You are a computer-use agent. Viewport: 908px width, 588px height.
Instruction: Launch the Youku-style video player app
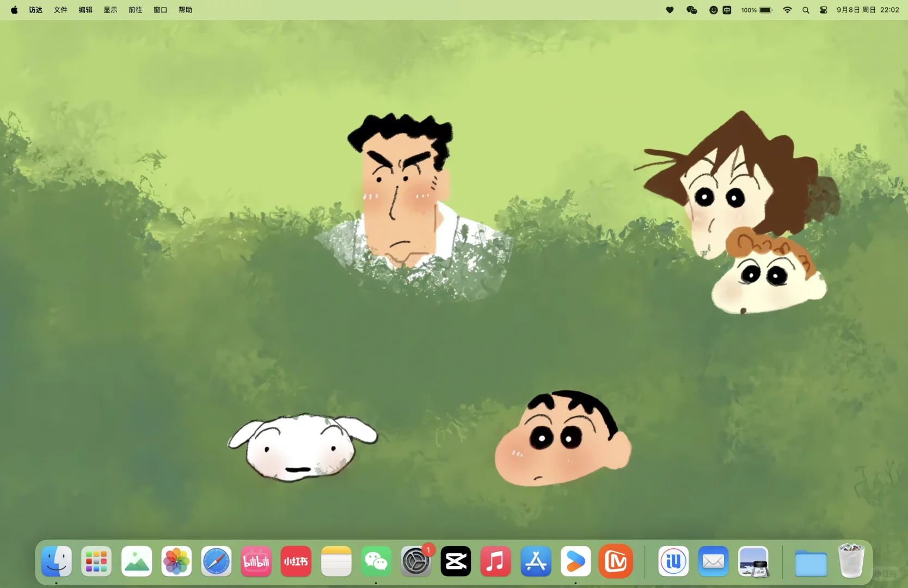coord(575,561)
